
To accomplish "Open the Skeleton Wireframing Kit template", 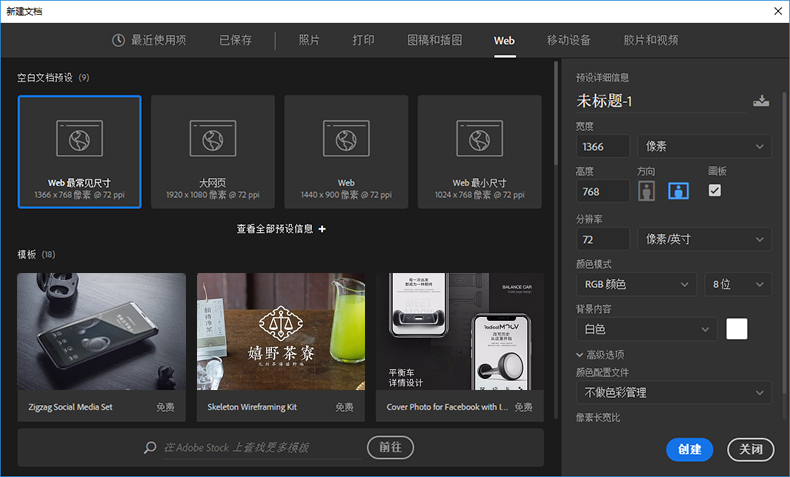I will coord(281,347).
